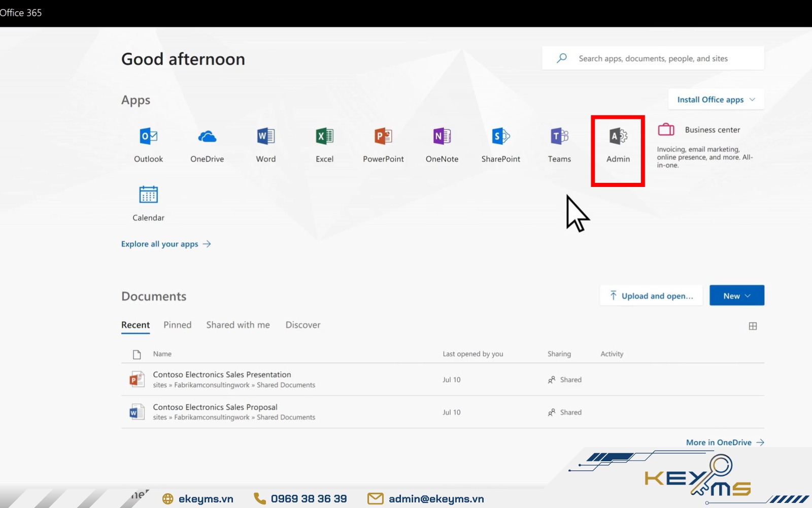Click Jul 10 date on Sales Proposal row
The height and width of the screenshot is (508, 812).
click(x=452, y=412)
